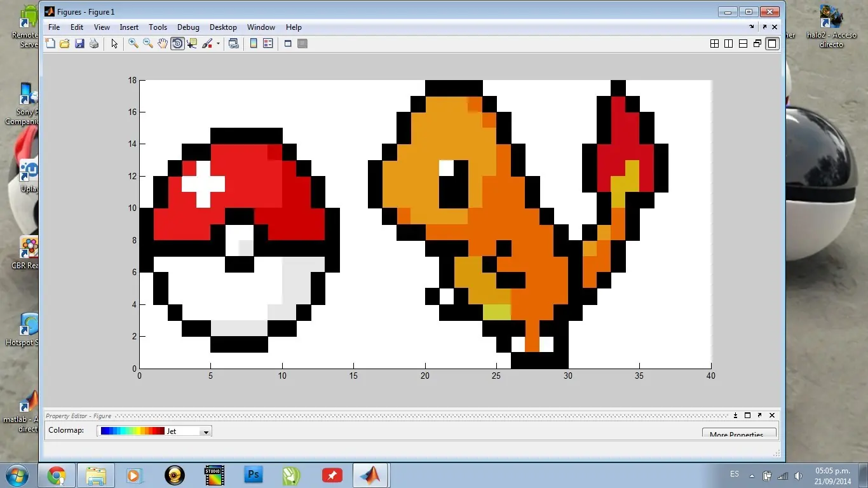This screenshot has height=488, width=868.
Task: Split figures top and bottom
Action: (x=743, y=44)
